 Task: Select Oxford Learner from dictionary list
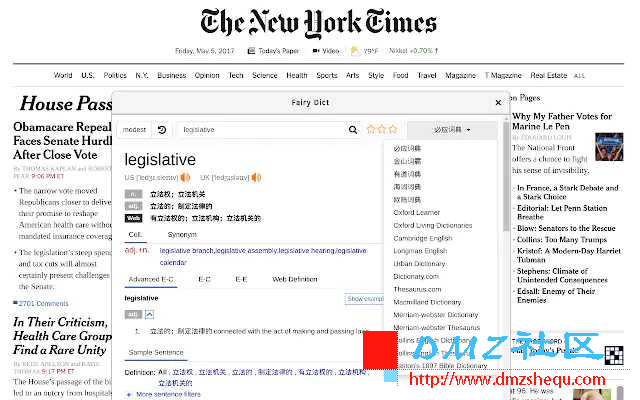416,212
